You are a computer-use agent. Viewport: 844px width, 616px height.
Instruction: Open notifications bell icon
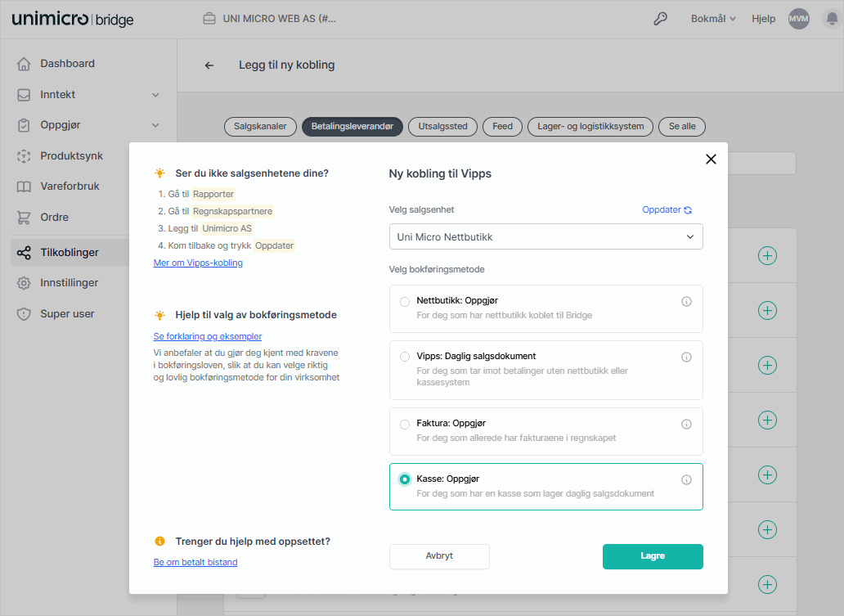pyautogui.click(x=832, y=19)
